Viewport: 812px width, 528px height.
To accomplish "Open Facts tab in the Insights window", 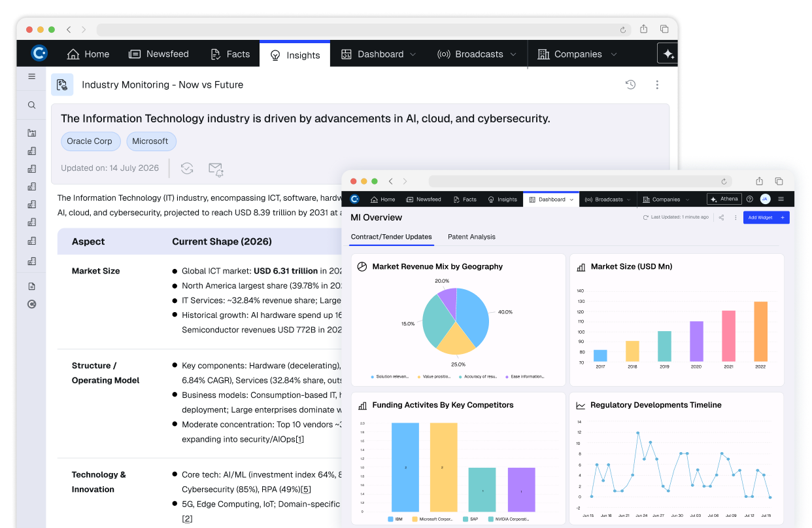I will (x=230, y=54).
